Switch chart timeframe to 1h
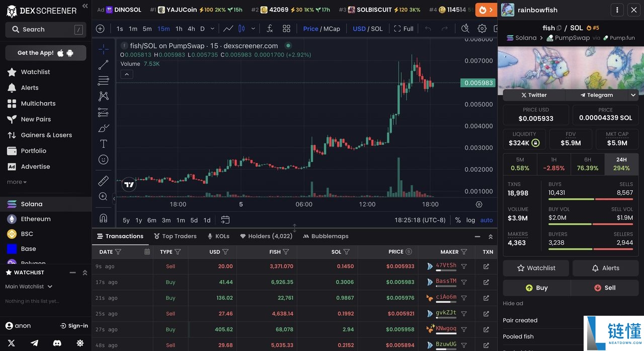 (179, 29)
